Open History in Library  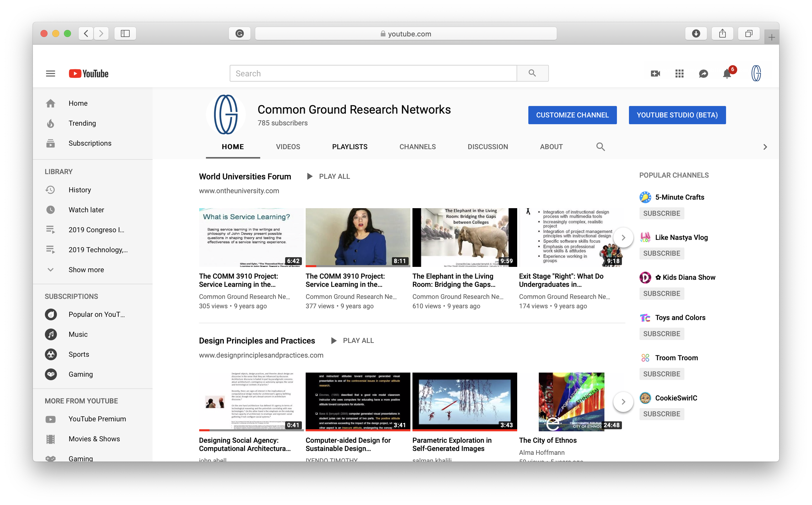93,190
